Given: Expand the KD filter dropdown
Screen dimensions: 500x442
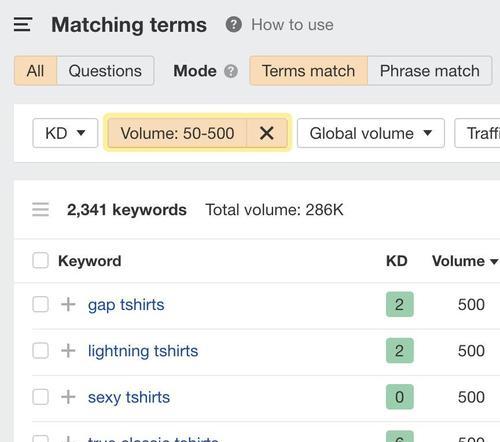Looking at the screenshot, I should coord(65,133).
